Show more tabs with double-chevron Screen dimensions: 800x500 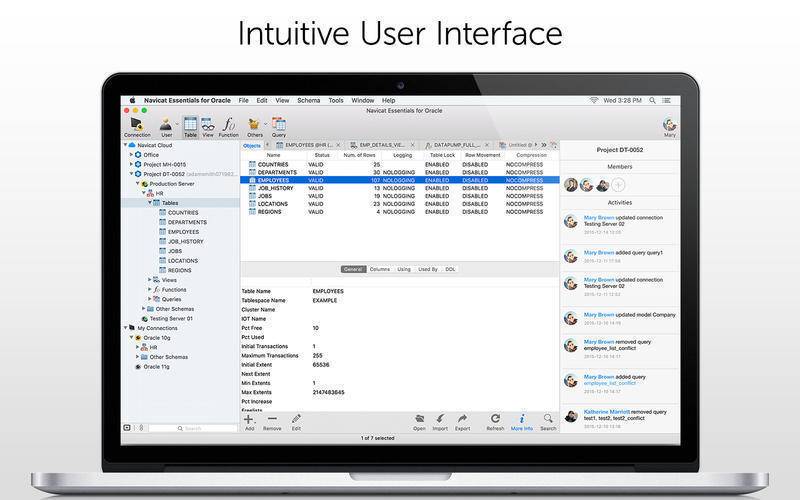tap(544, 145)
